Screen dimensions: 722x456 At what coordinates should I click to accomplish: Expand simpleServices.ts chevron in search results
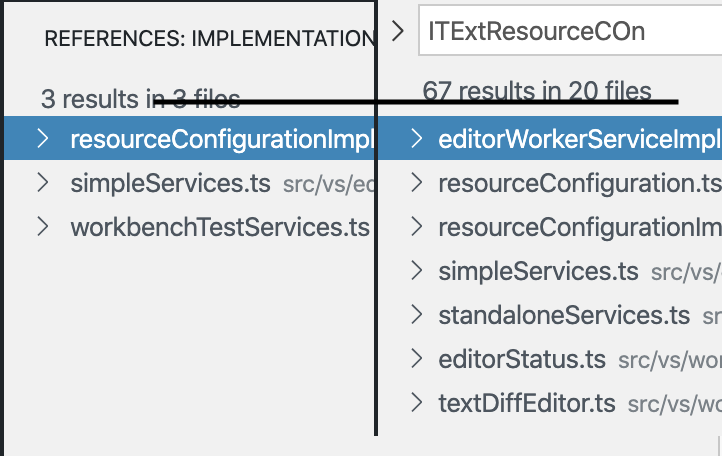(x=416, y=271)
